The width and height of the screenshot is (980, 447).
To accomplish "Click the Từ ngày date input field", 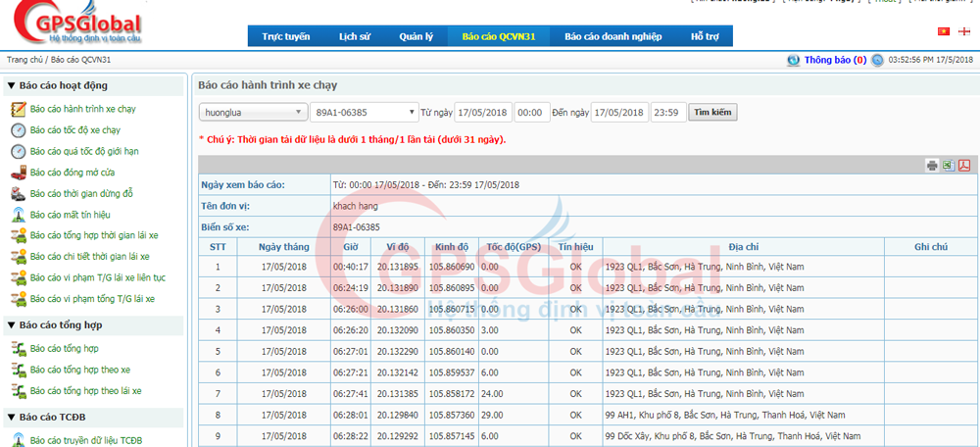I will [482, 112].
